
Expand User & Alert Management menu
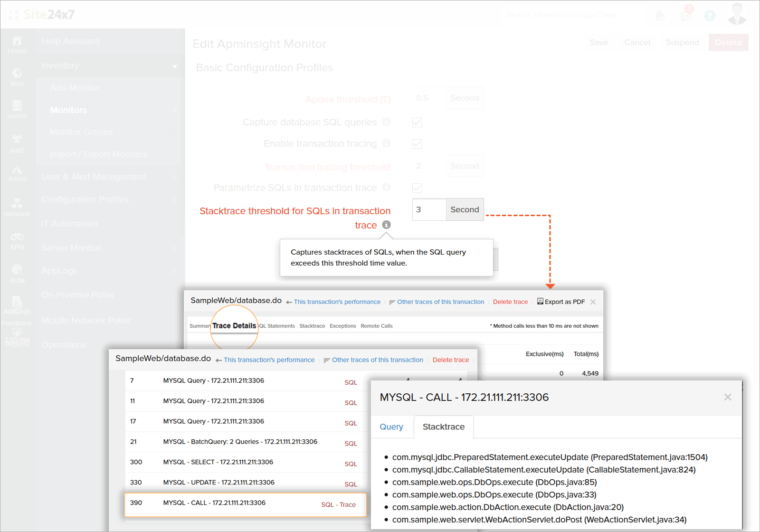pos(175,177)
